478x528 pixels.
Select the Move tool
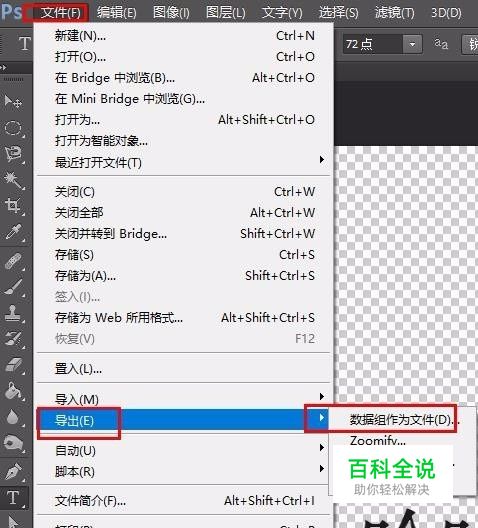[x=13, y=101]
